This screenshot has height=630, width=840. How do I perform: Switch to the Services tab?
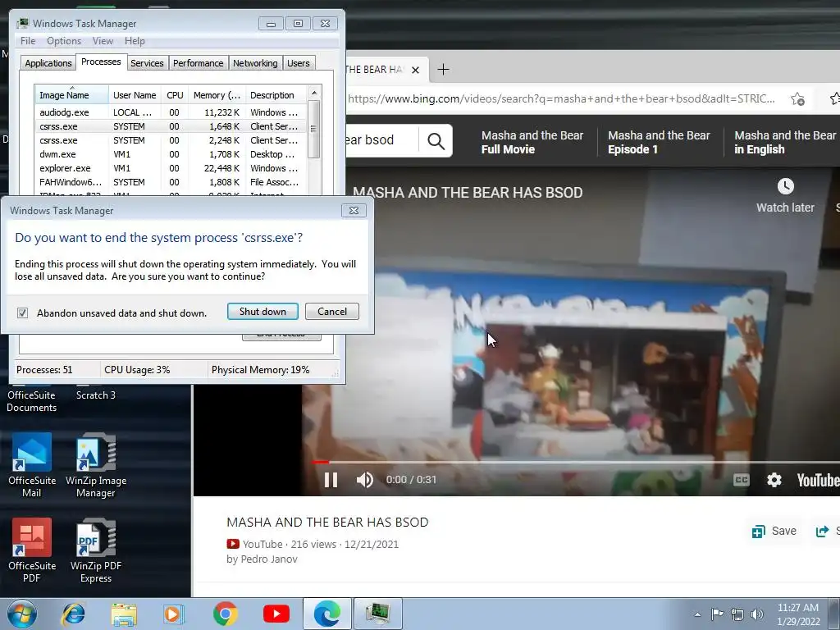(147, 63)
